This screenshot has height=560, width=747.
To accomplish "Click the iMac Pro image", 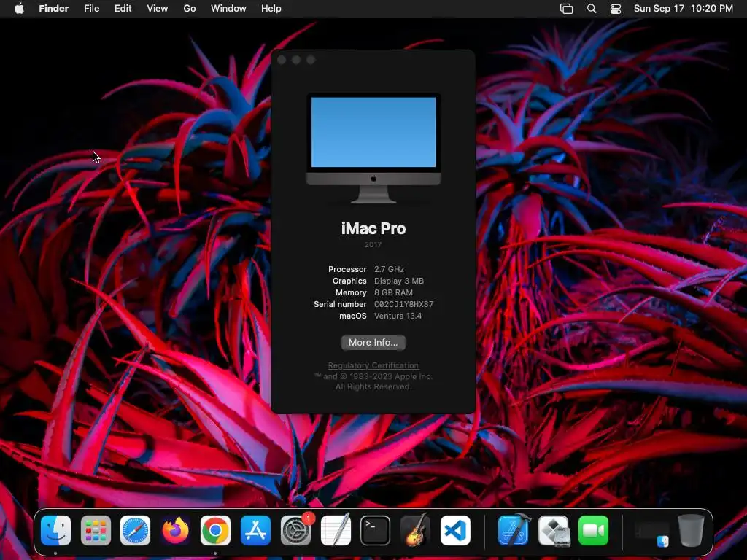I will pyautogui.click(x=373, y=148).
